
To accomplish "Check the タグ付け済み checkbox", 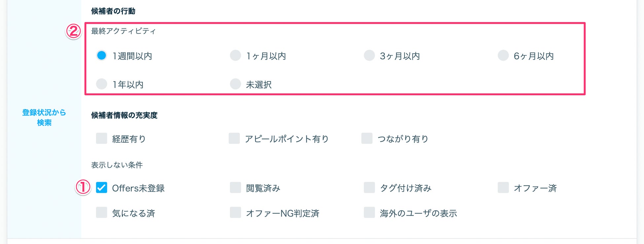I will click(x=369, y=188).
